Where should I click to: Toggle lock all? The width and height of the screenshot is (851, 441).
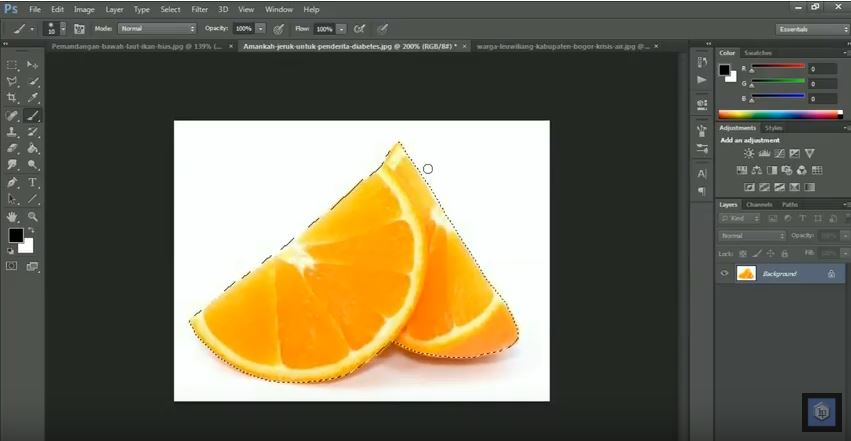pos(784,253)
